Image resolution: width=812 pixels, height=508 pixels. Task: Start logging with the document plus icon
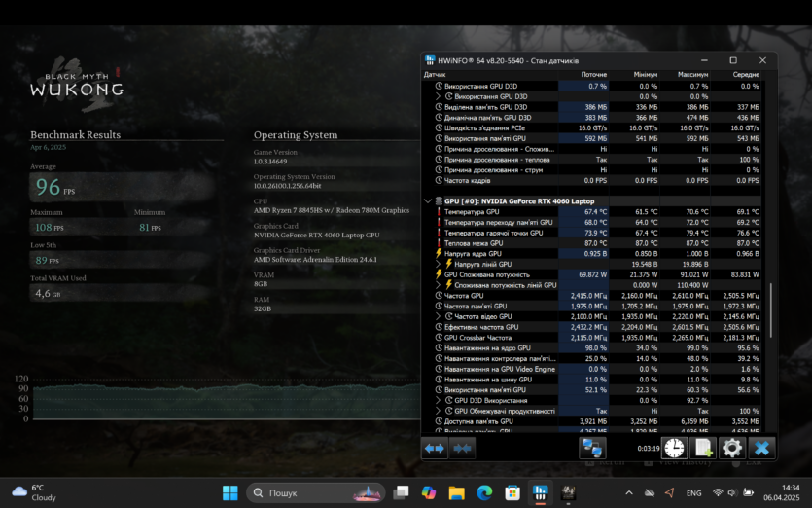click(x=703, y=448)
